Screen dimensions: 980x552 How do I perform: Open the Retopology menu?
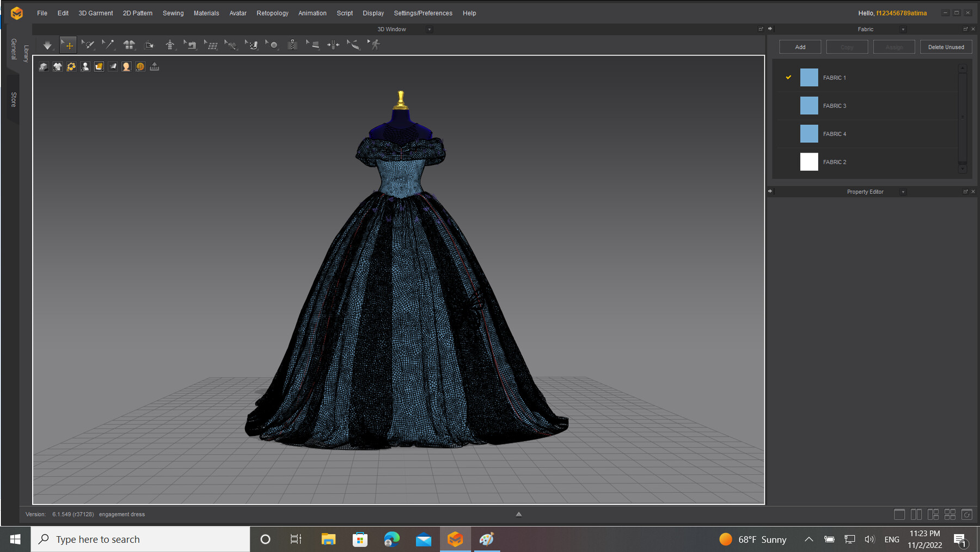click(x=272, y=13)
